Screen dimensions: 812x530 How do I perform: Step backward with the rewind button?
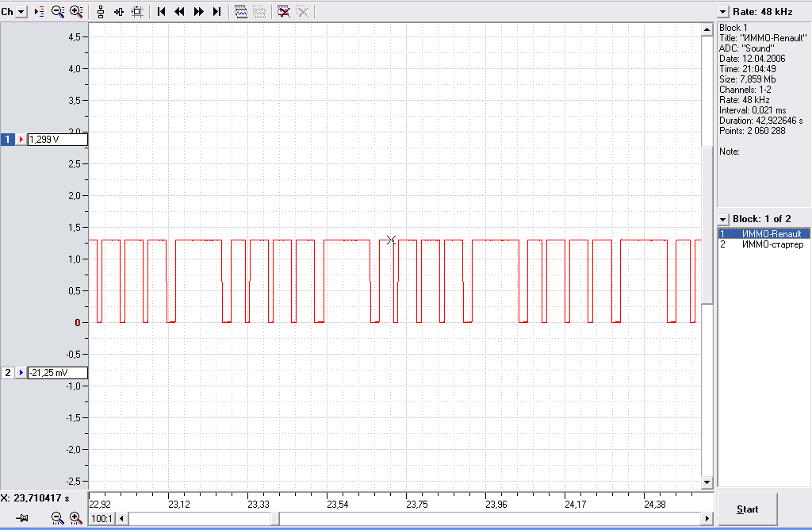[x=180, y=11]
